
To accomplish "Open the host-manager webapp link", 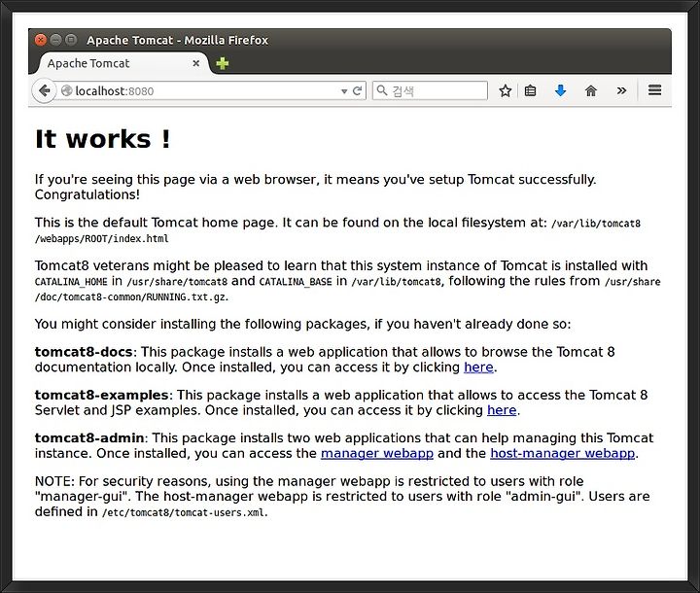I will pyautogui.click(x=563, y=453).
